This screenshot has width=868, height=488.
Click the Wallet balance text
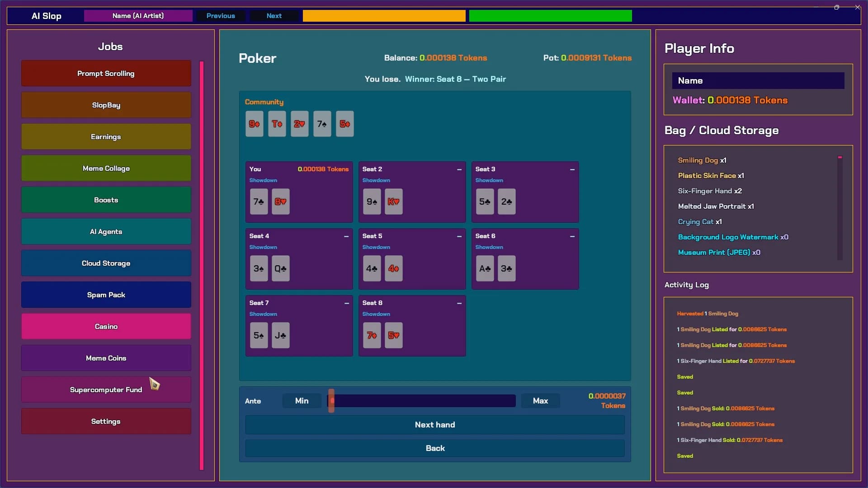[x=730, y=100]
